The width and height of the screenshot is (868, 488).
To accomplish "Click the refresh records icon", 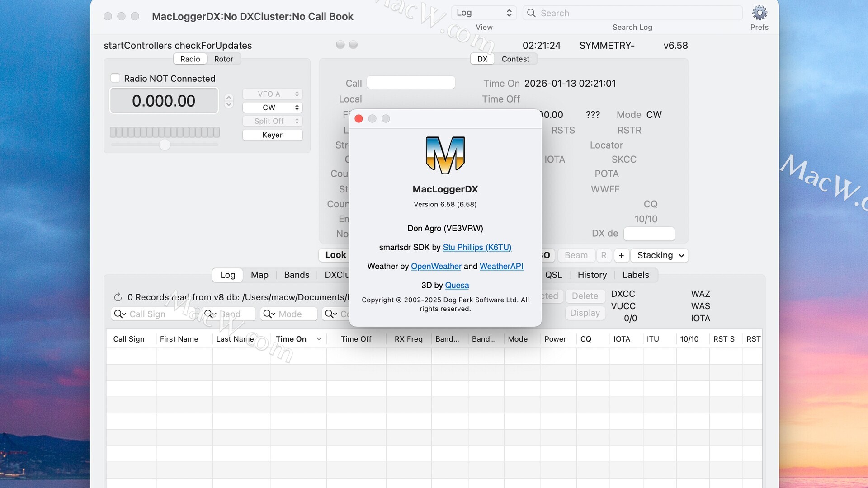I will tap(118, 297).
